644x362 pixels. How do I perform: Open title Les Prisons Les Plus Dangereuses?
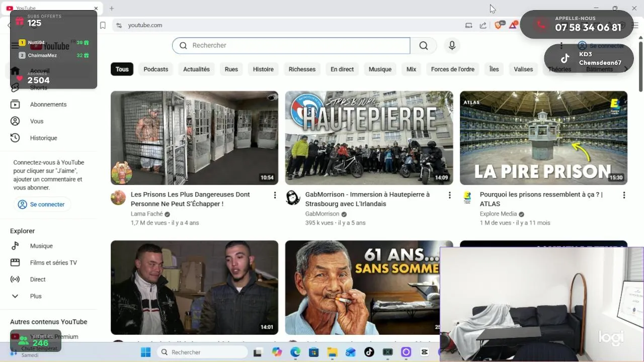pyautogui.click(x=190, y=199)
